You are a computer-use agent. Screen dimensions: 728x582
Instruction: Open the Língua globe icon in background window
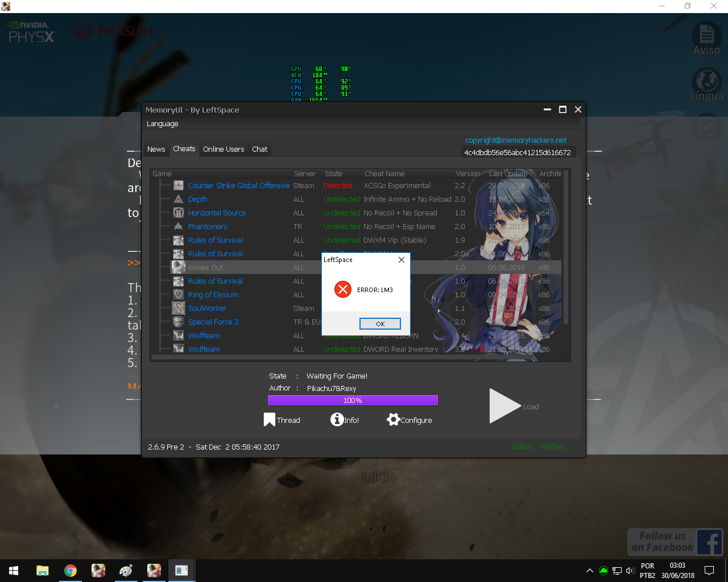pos(706,81)
